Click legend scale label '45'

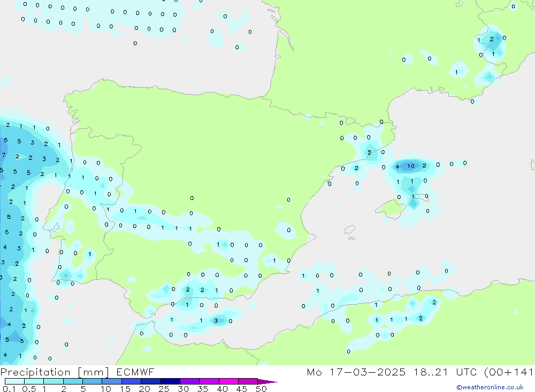click(242, 389)
